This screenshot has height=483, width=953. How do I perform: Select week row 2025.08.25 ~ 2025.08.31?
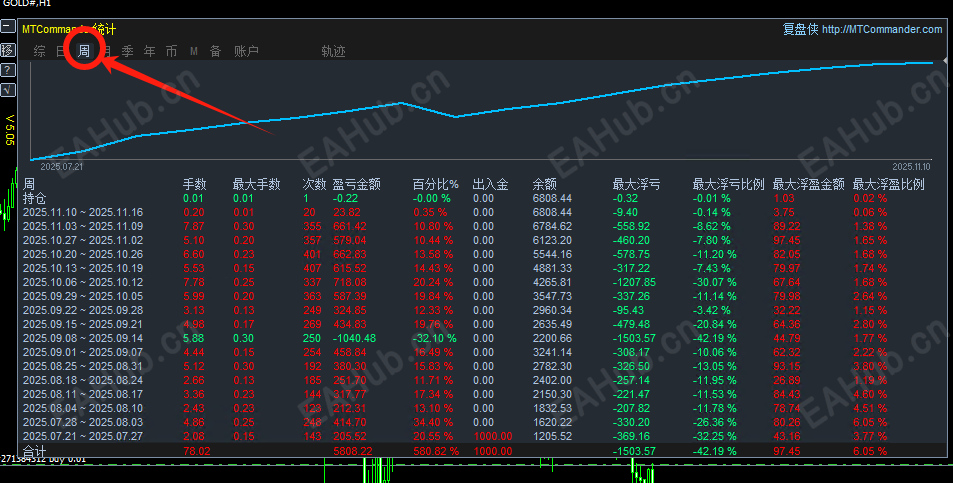click(x=83, y=366)
